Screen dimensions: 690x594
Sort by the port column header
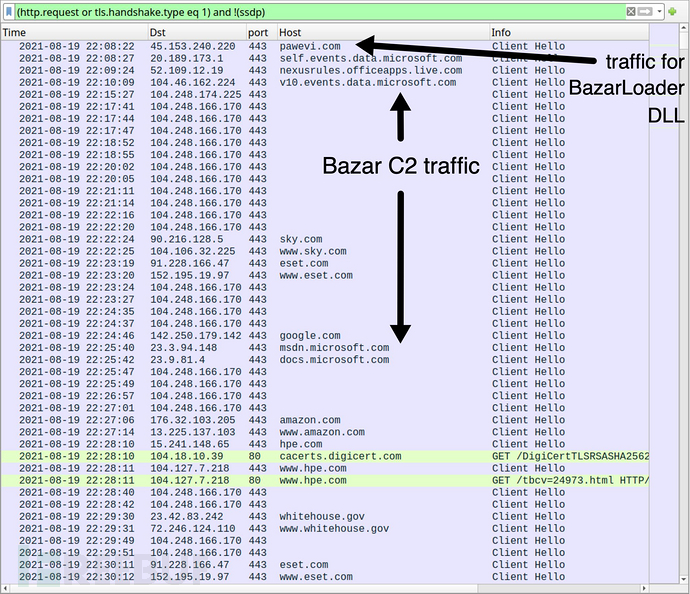pos(261,33)
